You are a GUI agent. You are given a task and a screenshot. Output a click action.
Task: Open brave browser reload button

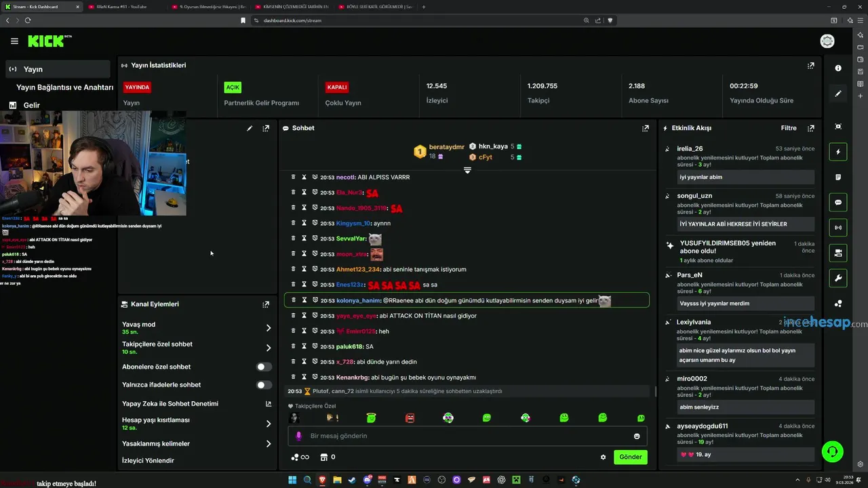pos(28,20)
